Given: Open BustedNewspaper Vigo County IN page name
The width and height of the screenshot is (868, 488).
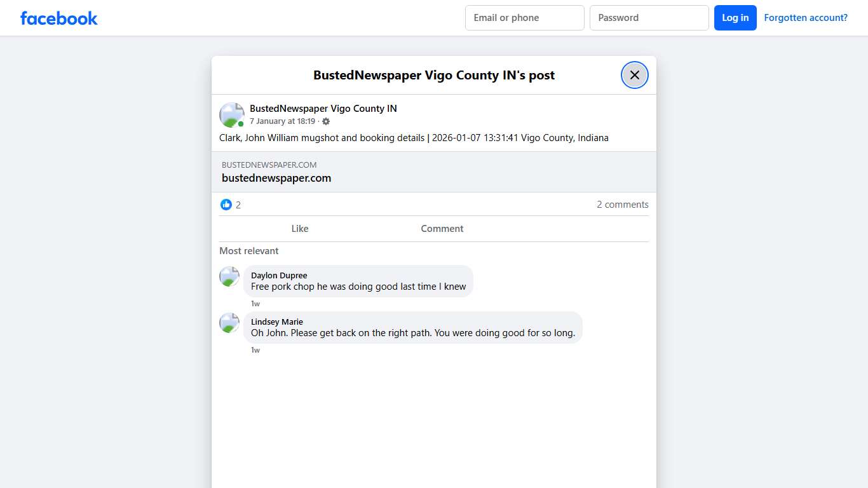Looking at the screenshot, I should click(x=323, y=109).
